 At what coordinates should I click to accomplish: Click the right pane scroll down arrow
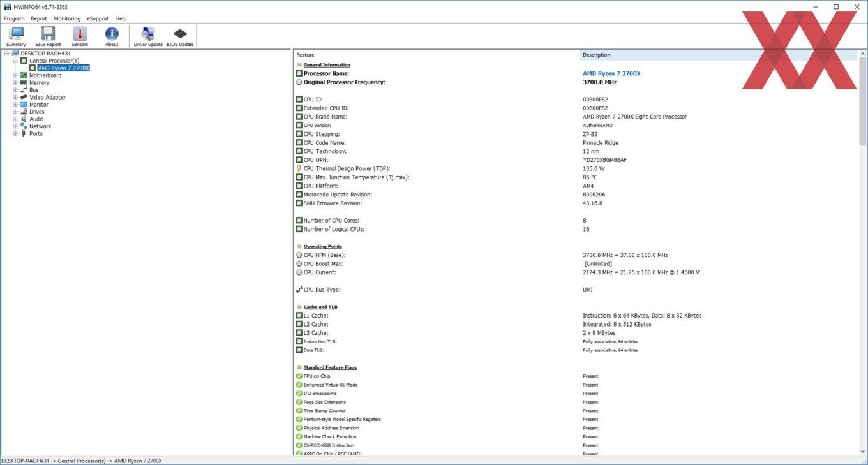[863, 452]
